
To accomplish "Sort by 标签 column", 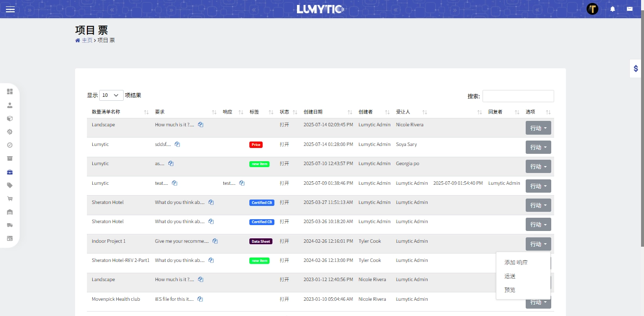I will [271, 112].
